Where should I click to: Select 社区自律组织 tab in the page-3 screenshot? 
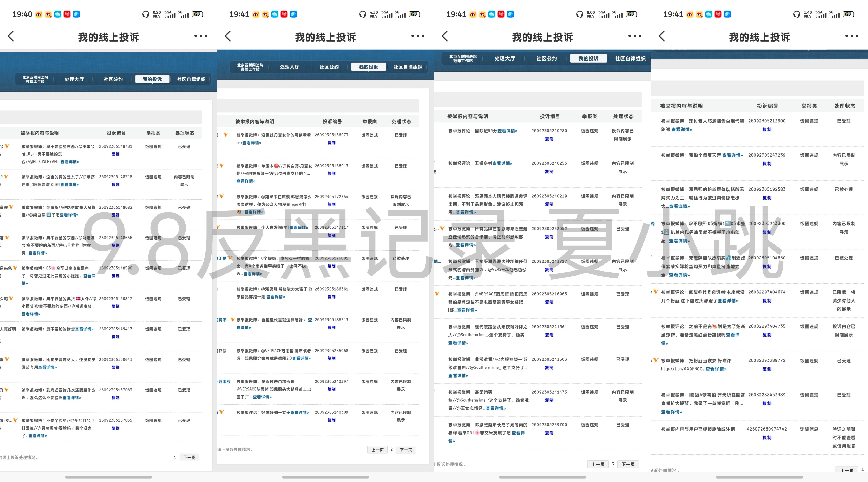click(630, 59)
